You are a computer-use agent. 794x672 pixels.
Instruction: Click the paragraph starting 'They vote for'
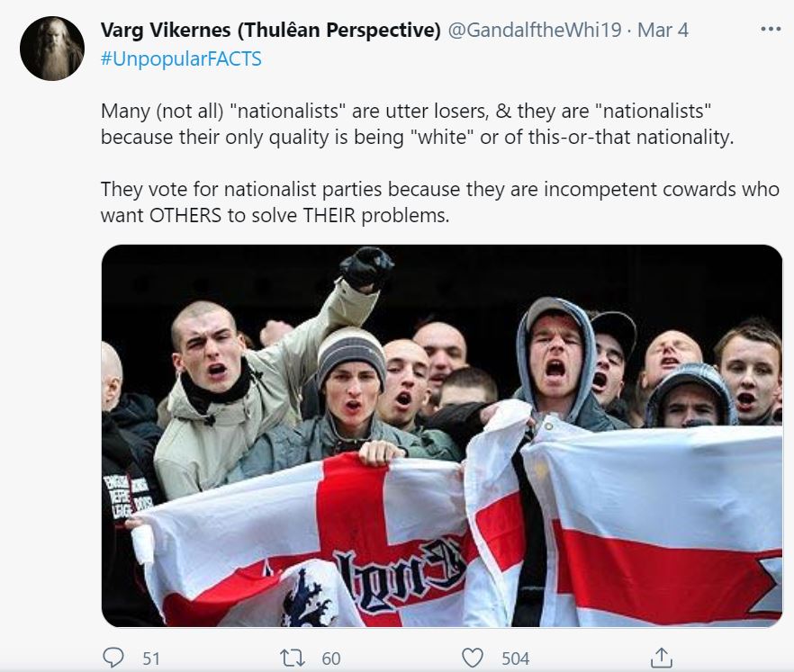tap(439, 202)
